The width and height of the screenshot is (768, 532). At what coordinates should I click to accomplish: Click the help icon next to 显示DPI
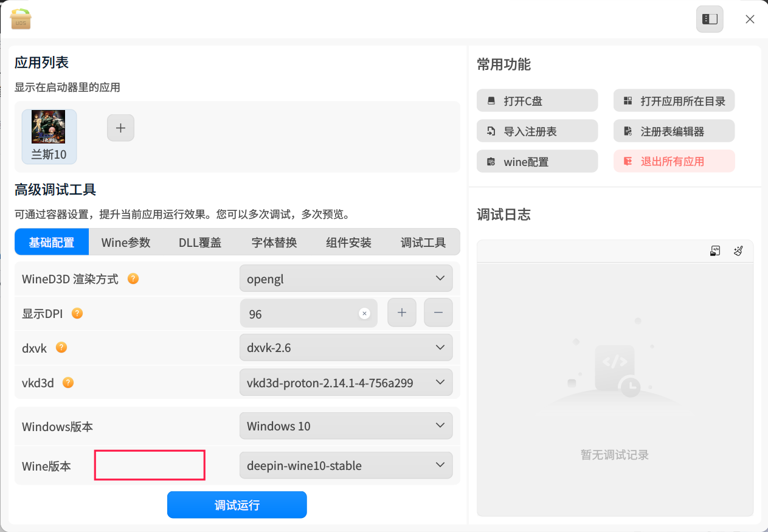coord(77,313)
